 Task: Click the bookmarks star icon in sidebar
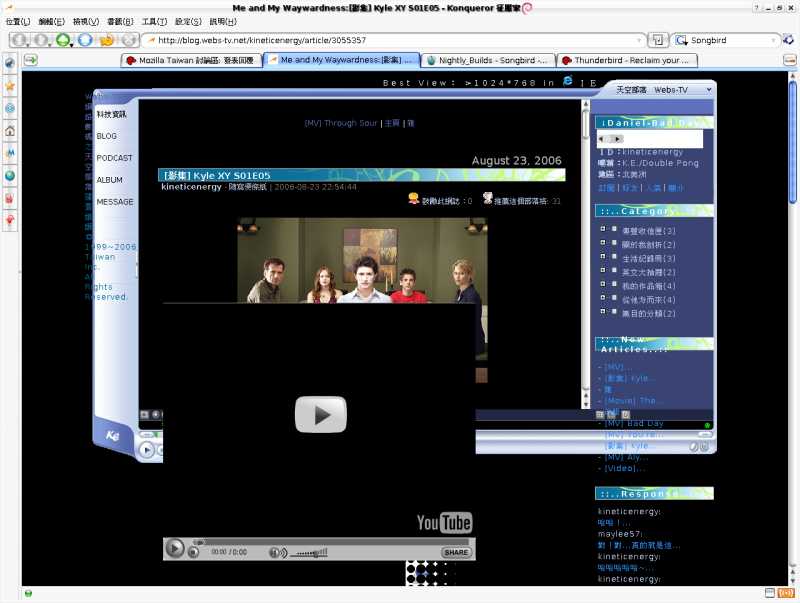click(10, 85)
